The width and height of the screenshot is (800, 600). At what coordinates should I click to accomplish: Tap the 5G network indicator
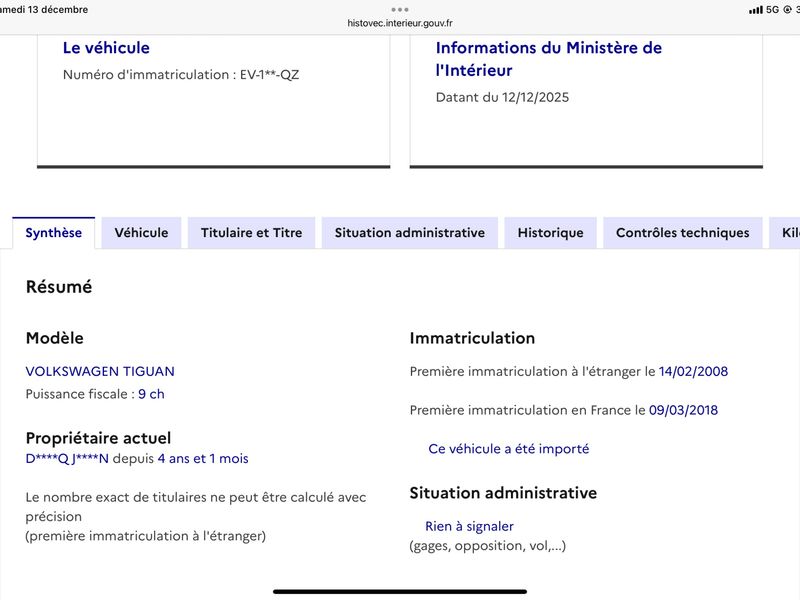coord(773,10)
